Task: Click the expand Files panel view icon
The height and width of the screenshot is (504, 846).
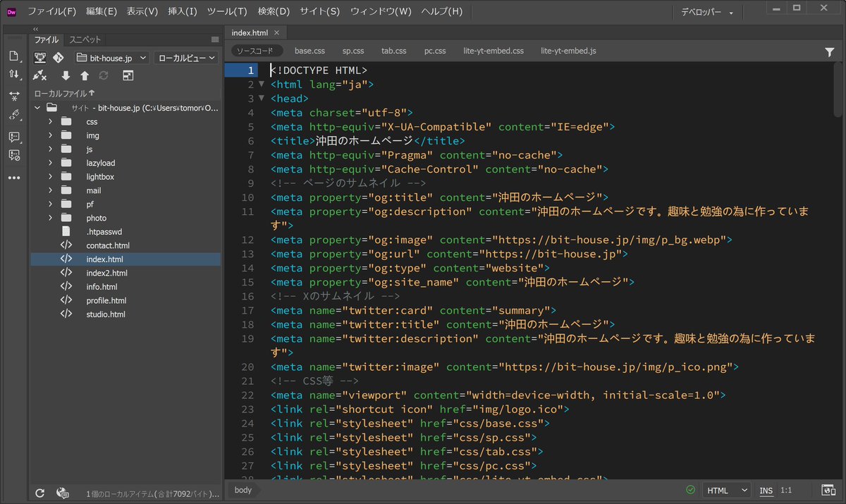Action: point(128,75)
